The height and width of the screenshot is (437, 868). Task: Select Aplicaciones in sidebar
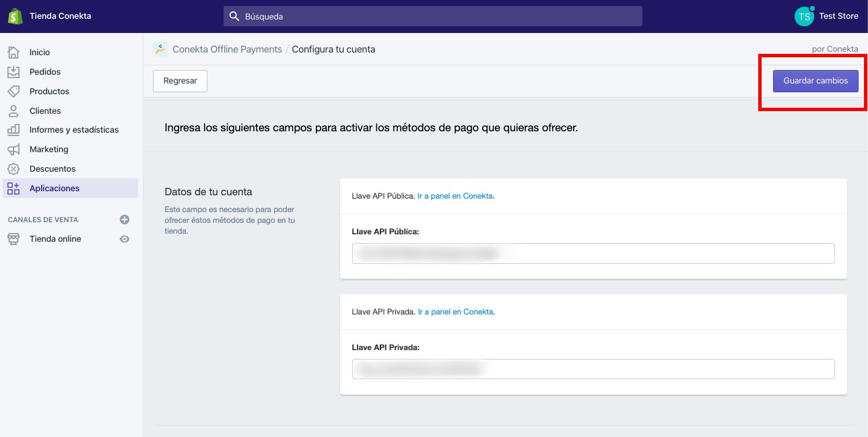point(71,189)
